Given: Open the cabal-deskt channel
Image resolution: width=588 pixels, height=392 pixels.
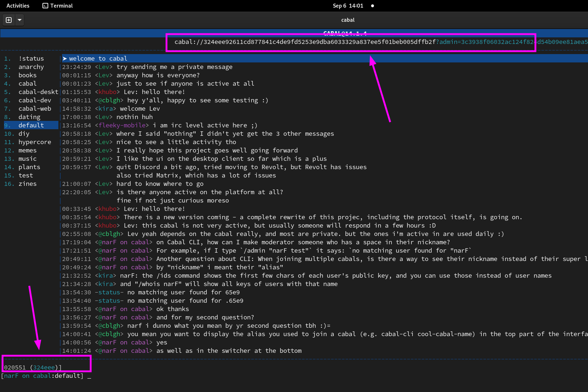Looking at the screenshot, I should [31, 92].
